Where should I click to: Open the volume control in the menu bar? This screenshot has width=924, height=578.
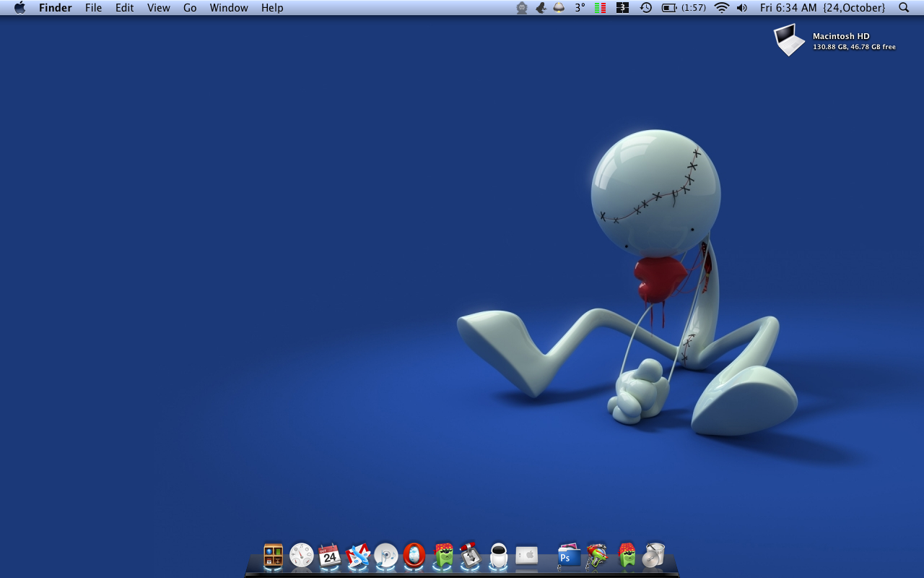tap(742, 8)
